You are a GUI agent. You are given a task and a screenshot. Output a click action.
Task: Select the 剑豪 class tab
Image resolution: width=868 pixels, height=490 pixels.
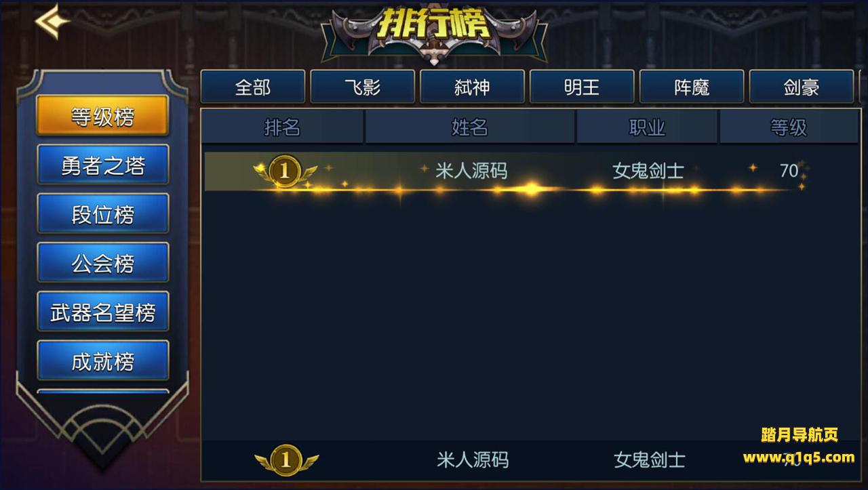[x=802, y=87]
